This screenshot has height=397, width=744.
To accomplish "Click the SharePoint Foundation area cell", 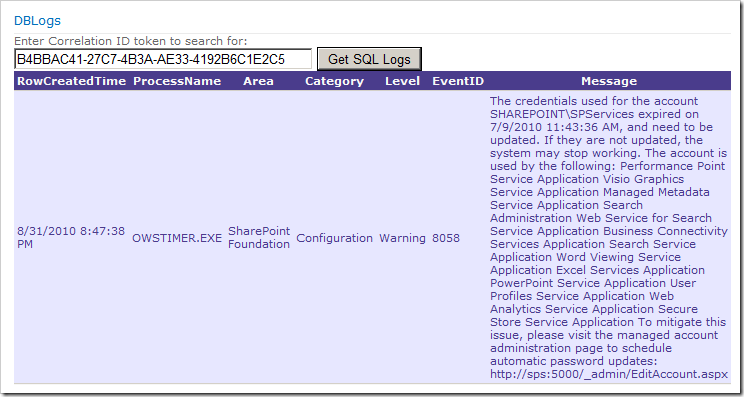I will tap(259, 238).
